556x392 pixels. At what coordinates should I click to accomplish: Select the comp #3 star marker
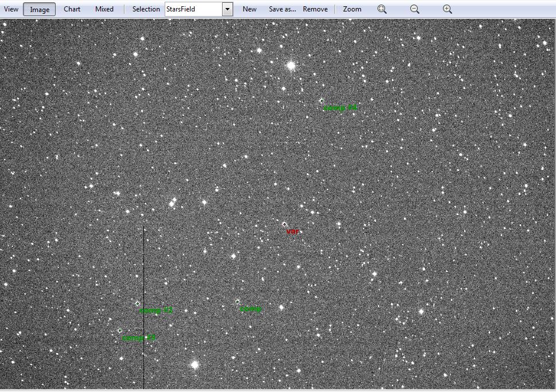[x=119, y=331]
